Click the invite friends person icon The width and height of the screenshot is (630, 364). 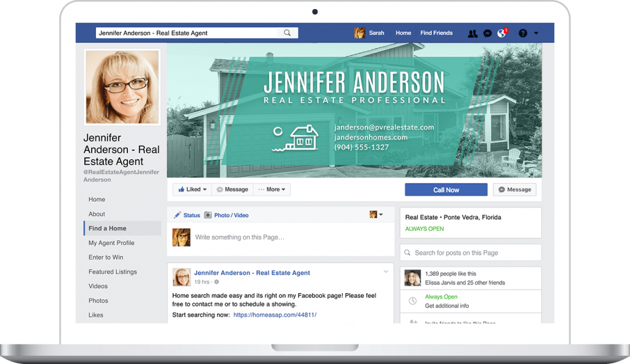pyautogui.click(x=413, y=321)
